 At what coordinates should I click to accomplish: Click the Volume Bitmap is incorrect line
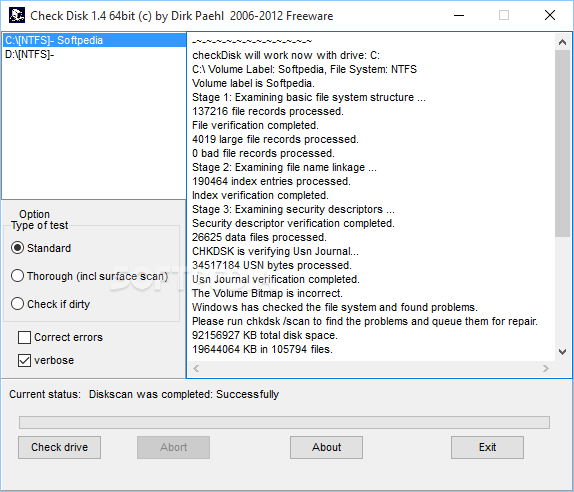coord(268,293)
